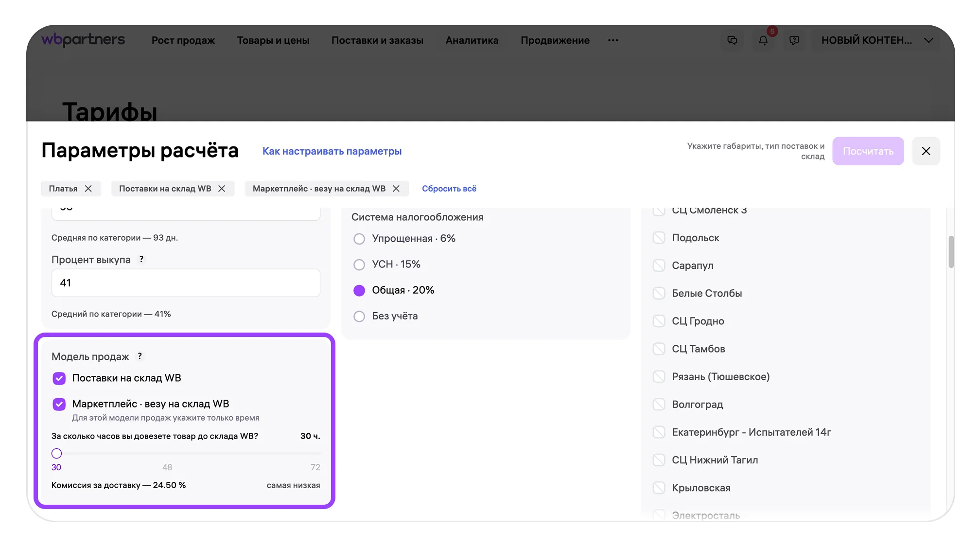Click the Посчитать button
The image size is (980, 547).
tap(868, 151)
